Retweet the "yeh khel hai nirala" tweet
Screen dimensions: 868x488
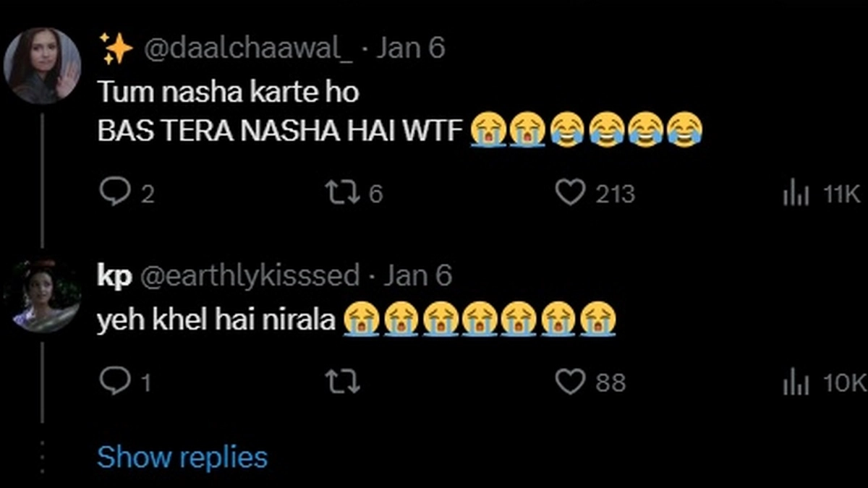[x=342, y=382]
